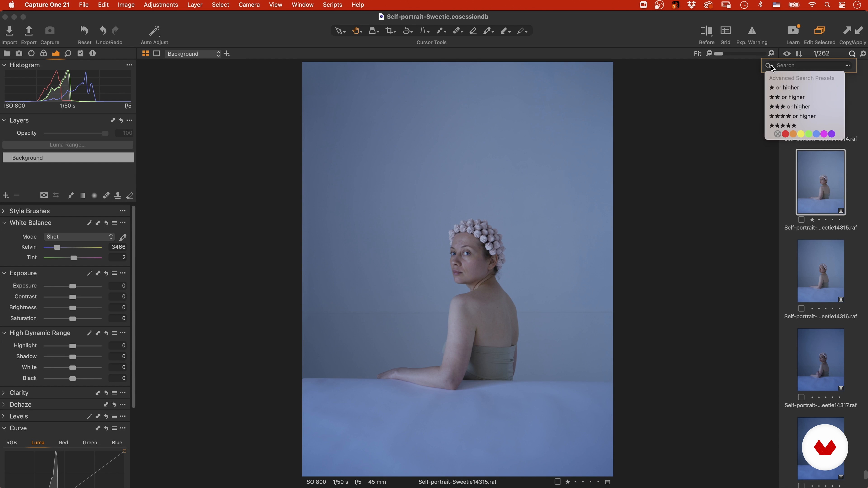Expand the Style Brushes panel
868x488 pixels.
tap(4, 211)
